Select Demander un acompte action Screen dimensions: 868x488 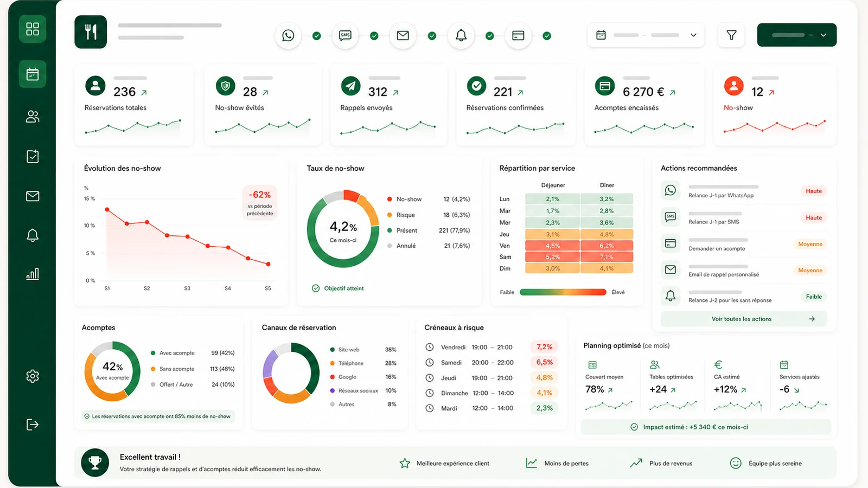tap(744, 244)
